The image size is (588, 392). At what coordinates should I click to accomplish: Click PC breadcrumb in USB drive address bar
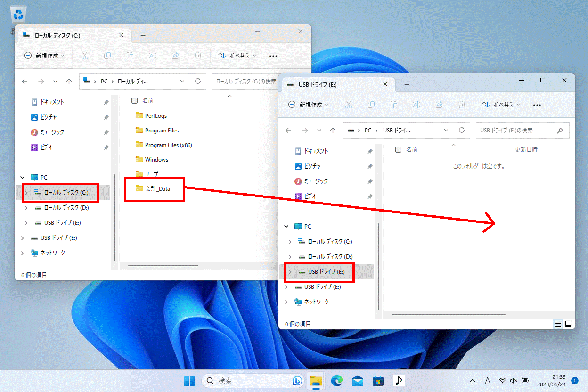pyautogui.click(x=368, y=131)
